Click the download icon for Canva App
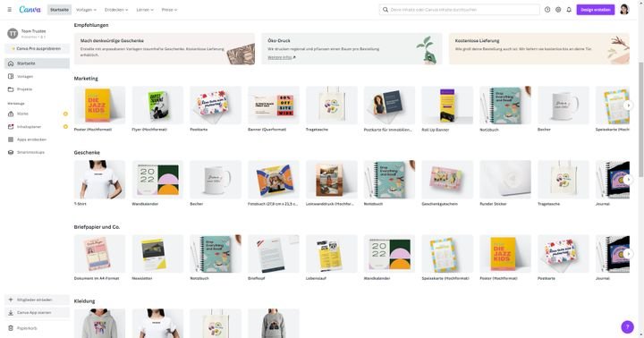 click(x=11, y=313)
